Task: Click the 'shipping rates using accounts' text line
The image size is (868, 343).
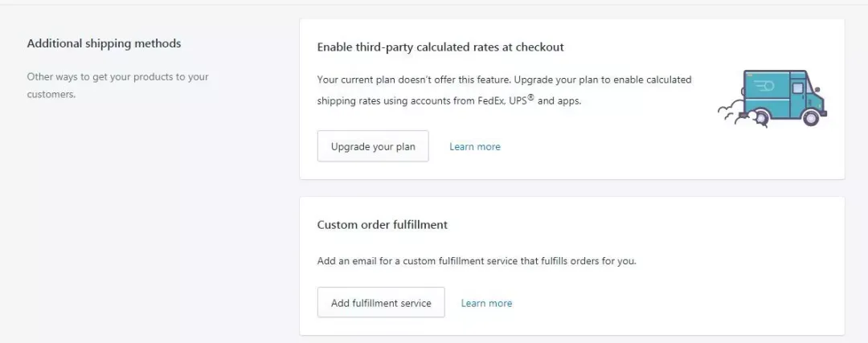Action: [x=386, y=102]
